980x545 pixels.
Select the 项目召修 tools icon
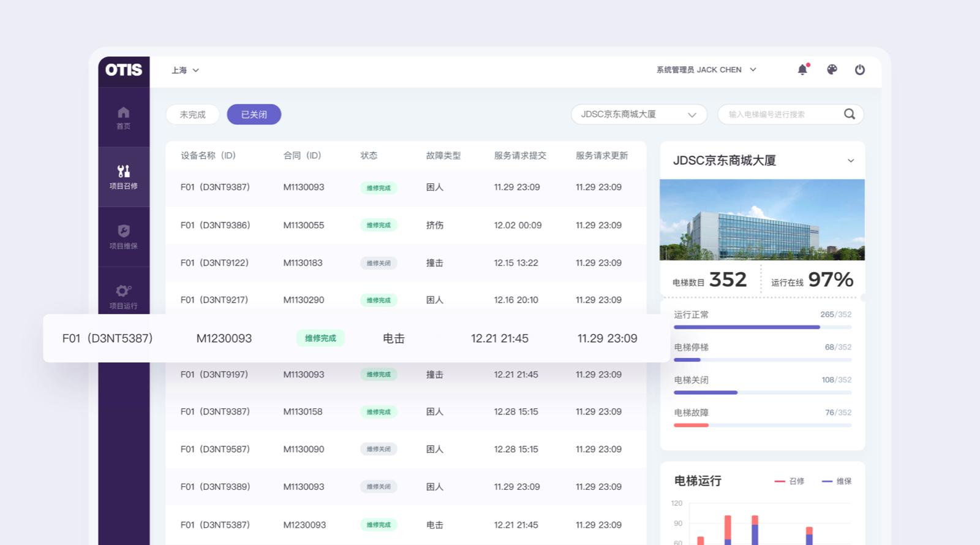tap(124, 171)
